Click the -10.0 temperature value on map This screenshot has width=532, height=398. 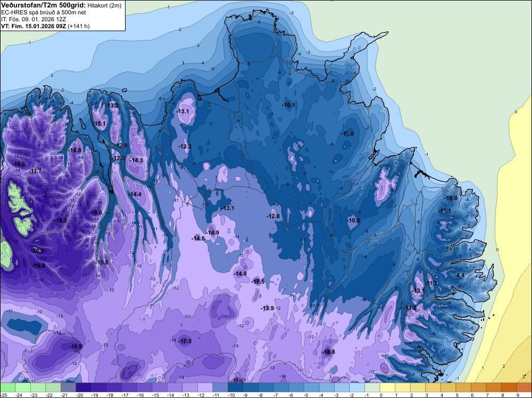(x=451, y=198)
